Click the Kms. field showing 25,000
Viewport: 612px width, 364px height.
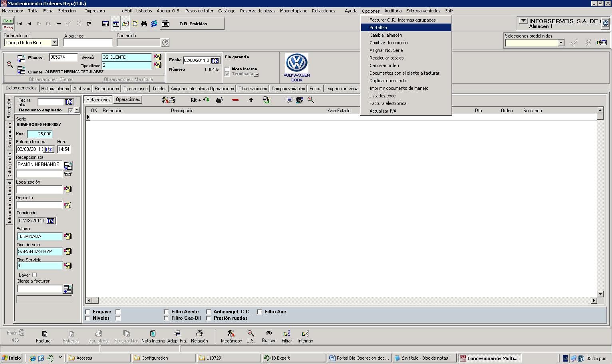[x=40, y=134]
